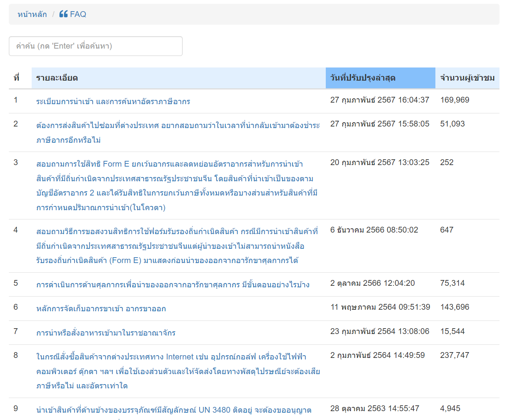Open FAQ about การใช้สิทธิ Form E ยกเว้นอากร
Image resolution: width=518 pixels, height=420 pixels.
(177, 186)
